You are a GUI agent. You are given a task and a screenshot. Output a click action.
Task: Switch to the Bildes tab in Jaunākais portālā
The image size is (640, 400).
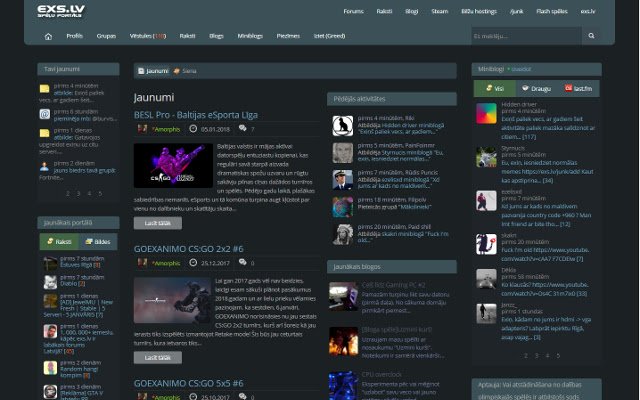click(98, 242)
